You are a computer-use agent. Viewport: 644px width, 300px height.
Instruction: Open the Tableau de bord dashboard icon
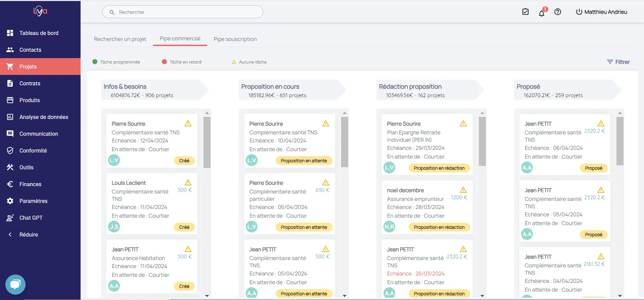pyautogui.click(x=10, y=33)
